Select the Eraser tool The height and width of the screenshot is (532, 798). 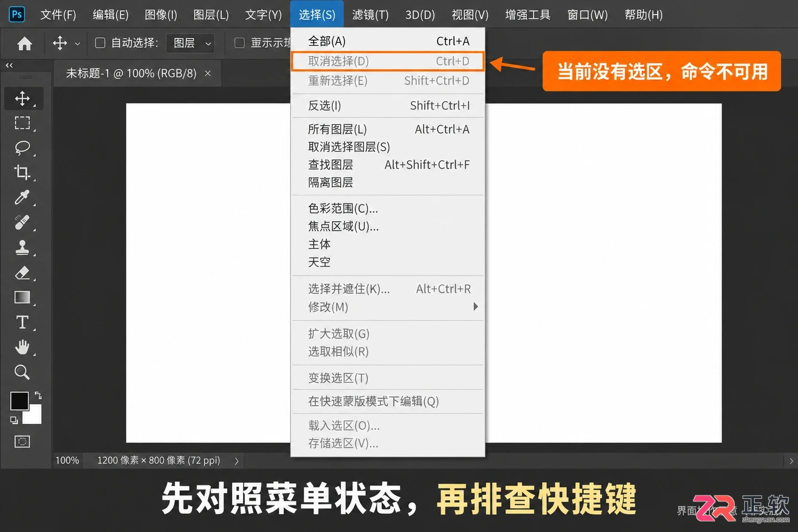[22, 272]
